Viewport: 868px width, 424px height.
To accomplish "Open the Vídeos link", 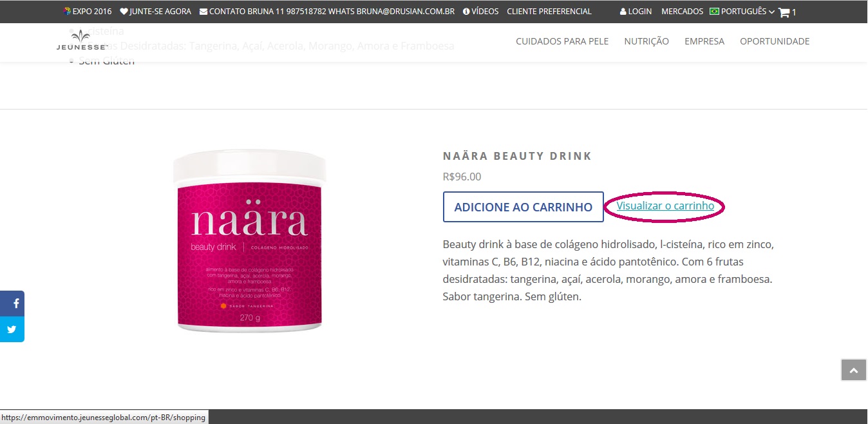I will 480,12.
